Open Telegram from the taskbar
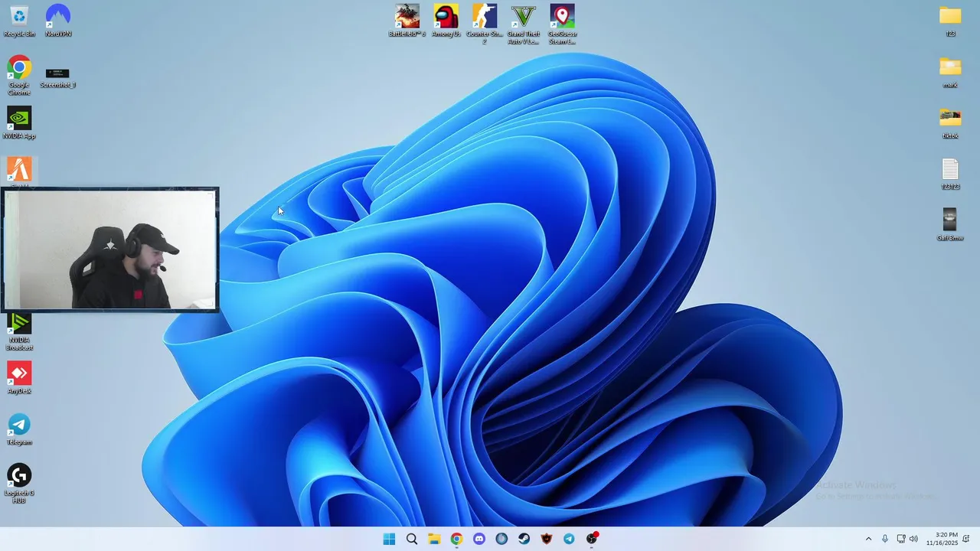 569,539
